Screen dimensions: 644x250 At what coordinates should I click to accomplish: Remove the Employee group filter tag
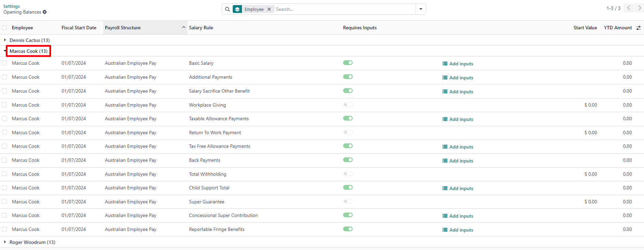[x=269, y=9]
